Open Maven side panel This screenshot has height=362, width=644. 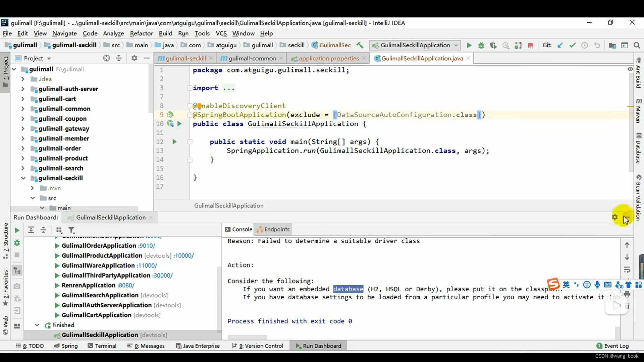click(x=638, y=111)
